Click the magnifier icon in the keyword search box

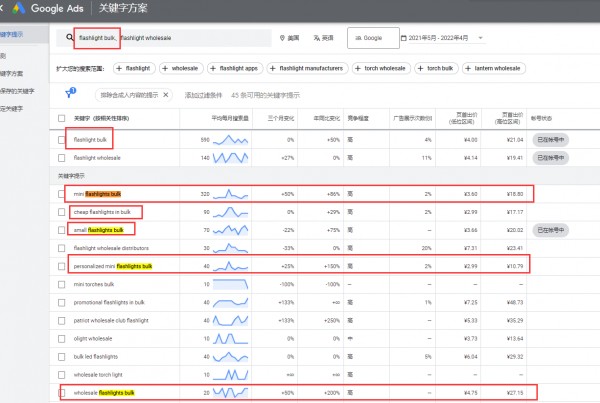click(69, 37)
